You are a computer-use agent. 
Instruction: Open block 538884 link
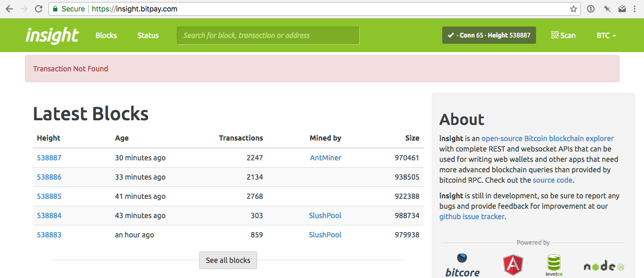[49, 216]
